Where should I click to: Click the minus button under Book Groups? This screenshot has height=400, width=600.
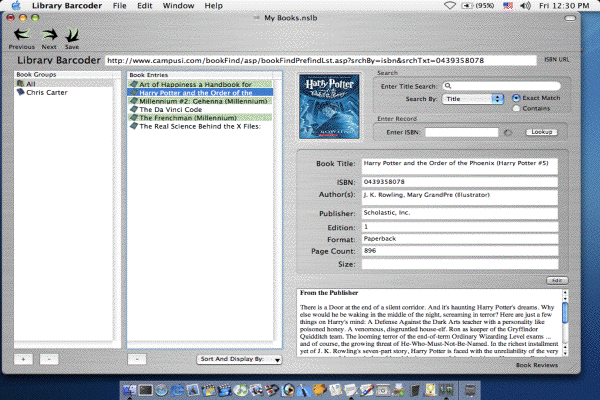(x=49, y=359)
